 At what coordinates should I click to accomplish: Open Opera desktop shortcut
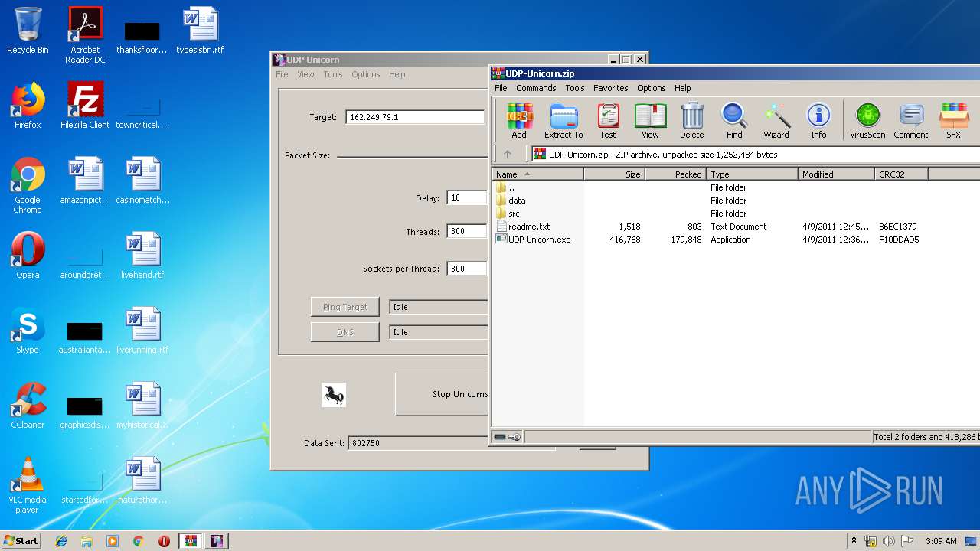point(28,256)
